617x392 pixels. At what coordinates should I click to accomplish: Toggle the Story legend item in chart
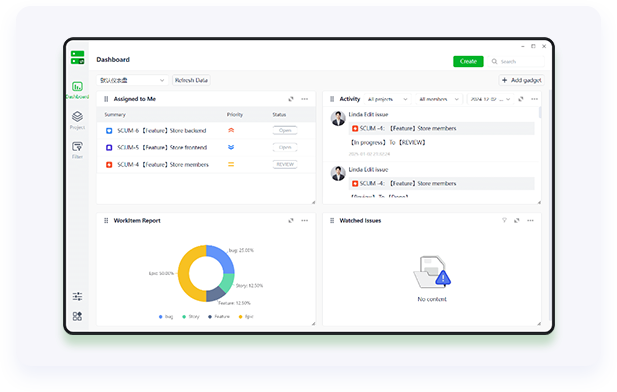click(191, 316)
